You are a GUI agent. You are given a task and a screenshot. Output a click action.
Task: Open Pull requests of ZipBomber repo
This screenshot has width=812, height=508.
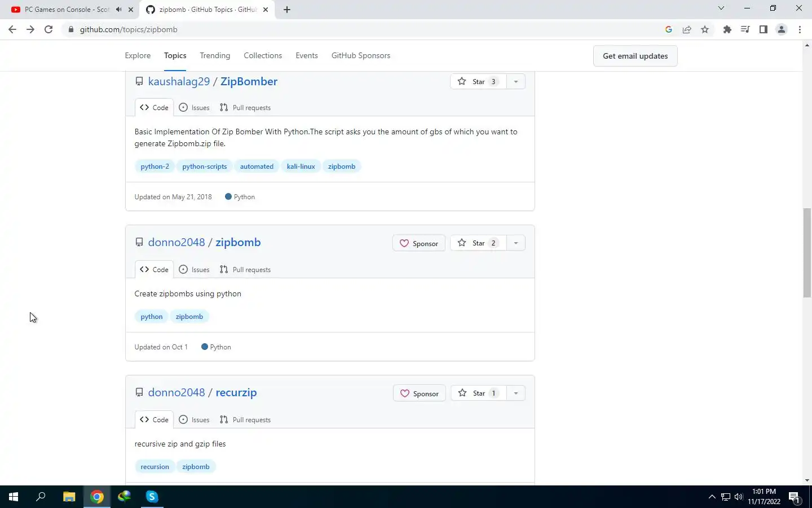[245, 107]
